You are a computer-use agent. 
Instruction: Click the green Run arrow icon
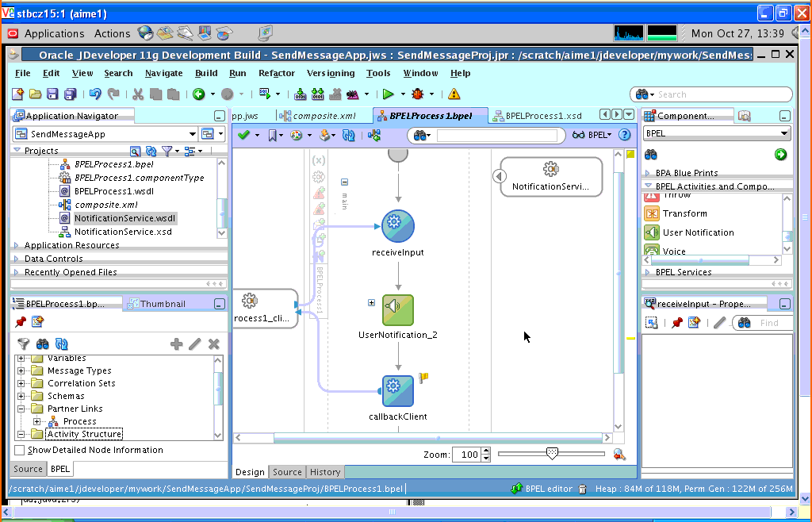click(x=388, y=94)
